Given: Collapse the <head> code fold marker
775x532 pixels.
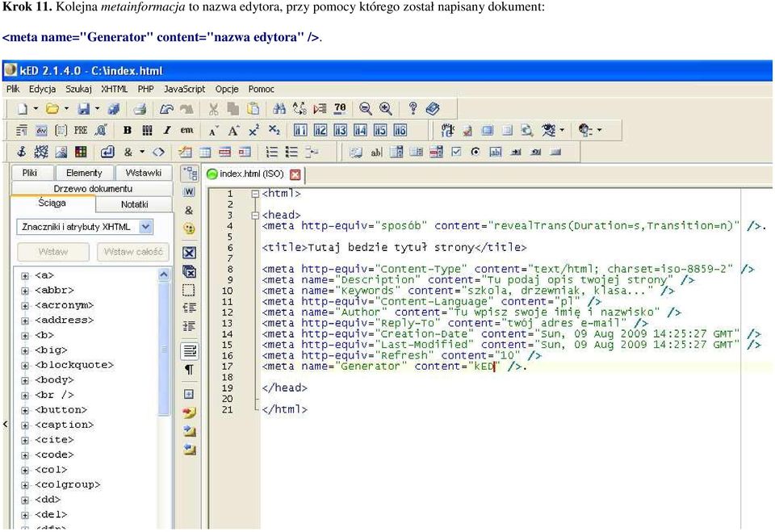Looking at the screenshot, I should click(255, 216).
